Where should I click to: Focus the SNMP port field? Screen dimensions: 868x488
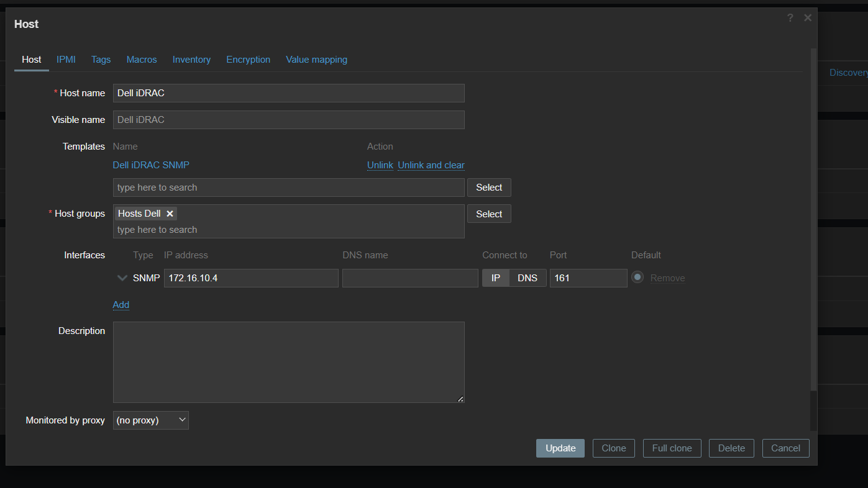(x=588, y=278)
